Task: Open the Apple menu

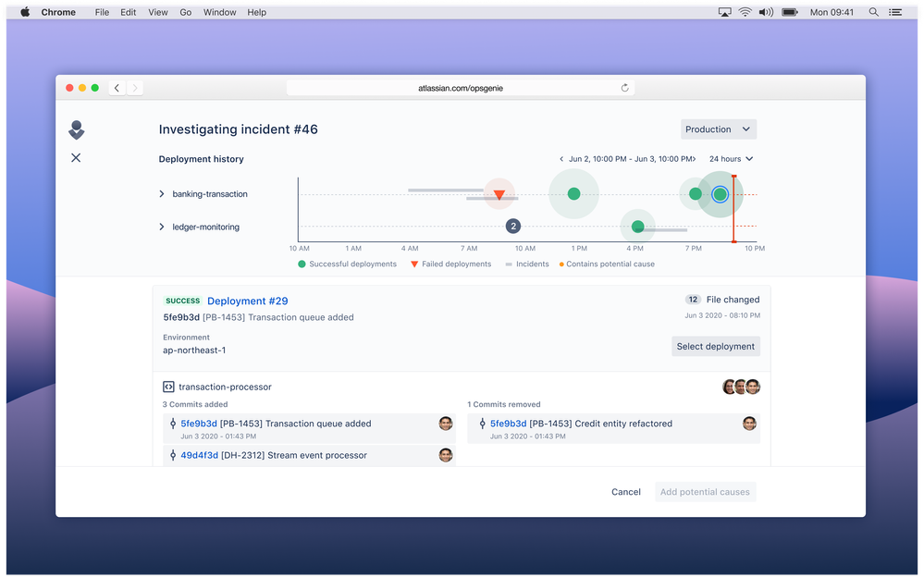Action: [x=25, y=12]
